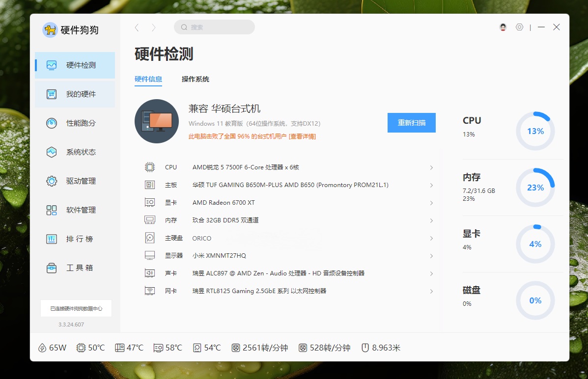Click the 磁盘 0% usage ring

coord(535,300)
